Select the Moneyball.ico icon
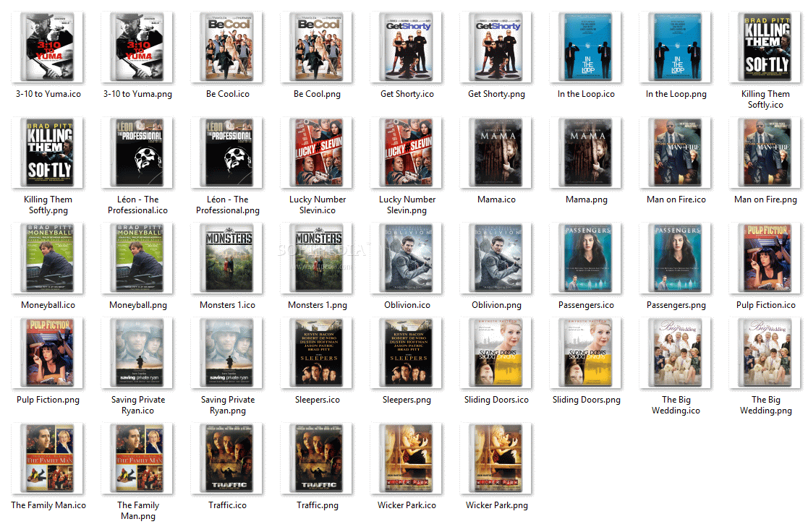 pyautogui.click(x=48, y=259)
